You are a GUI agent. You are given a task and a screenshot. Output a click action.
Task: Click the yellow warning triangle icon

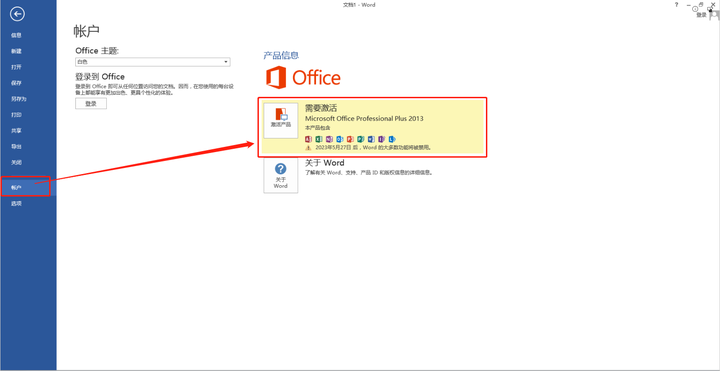pyautogui.click(x=308, y=148)
